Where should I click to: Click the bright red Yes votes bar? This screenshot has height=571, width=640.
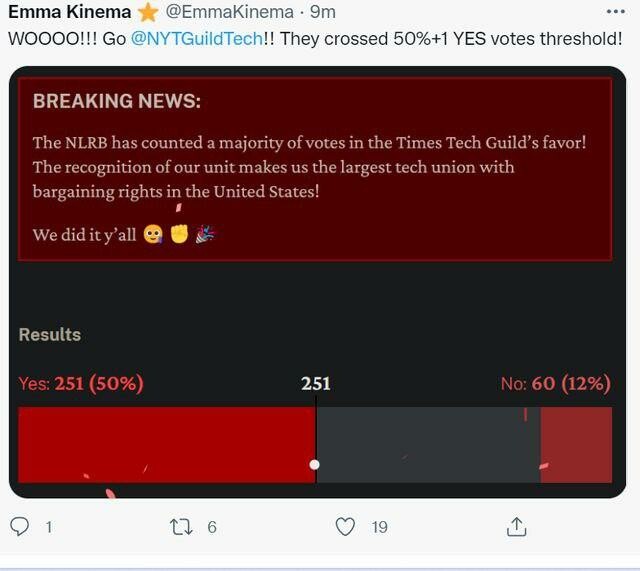[166, 444]
